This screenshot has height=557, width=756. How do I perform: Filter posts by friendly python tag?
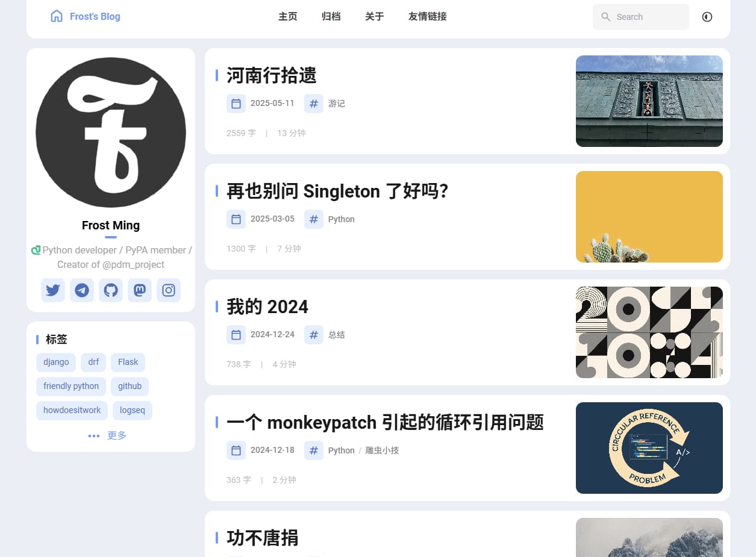(x=71, y=386)
